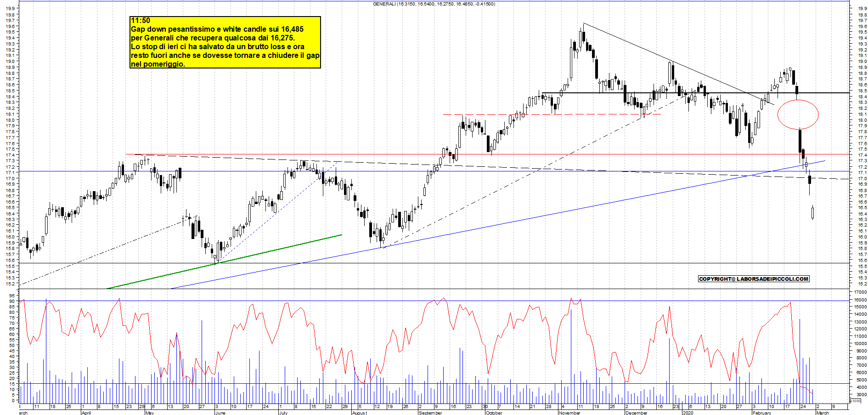Click the 'August' month label
868x415 pixels.
pos(359,413)
